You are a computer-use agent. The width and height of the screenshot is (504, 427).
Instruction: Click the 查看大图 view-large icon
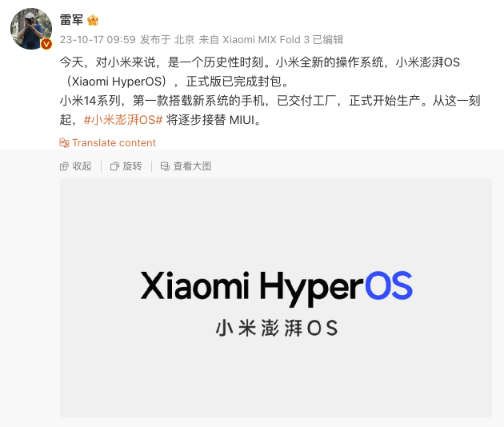pyautogui.click(x=165, y=166)
